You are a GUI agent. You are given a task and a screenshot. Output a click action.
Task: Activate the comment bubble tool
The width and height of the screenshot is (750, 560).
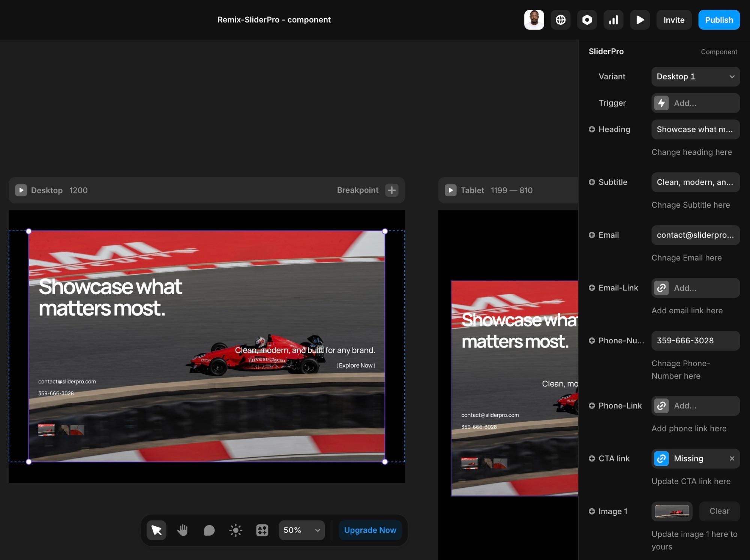(209, 530)
